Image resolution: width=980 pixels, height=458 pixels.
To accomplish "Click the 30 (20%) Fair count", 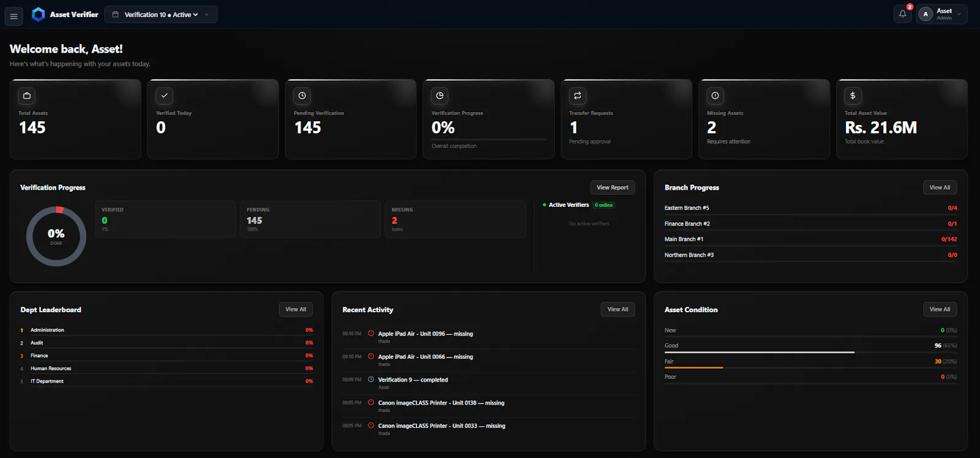I will pos(946,362).
